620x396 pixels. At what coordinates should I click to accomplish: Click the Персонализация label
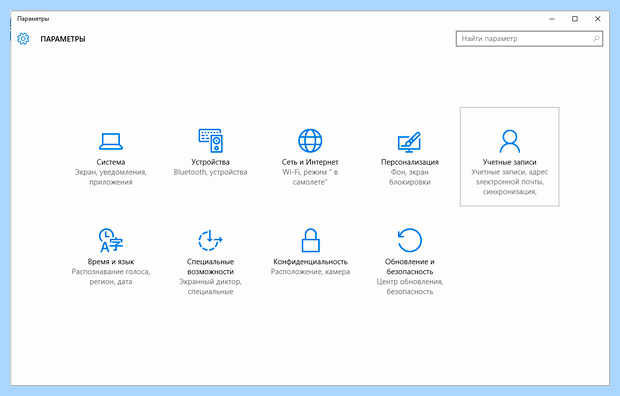[x=410, y=162]
